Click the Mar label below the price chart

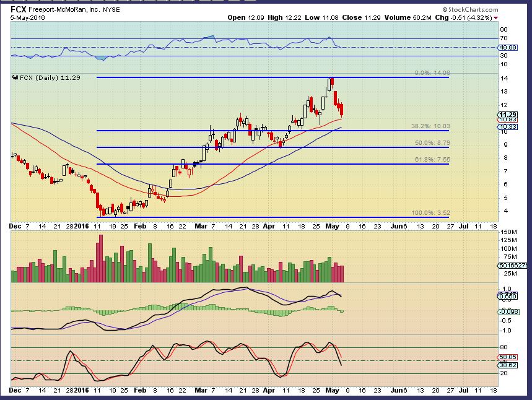[201, 226]
